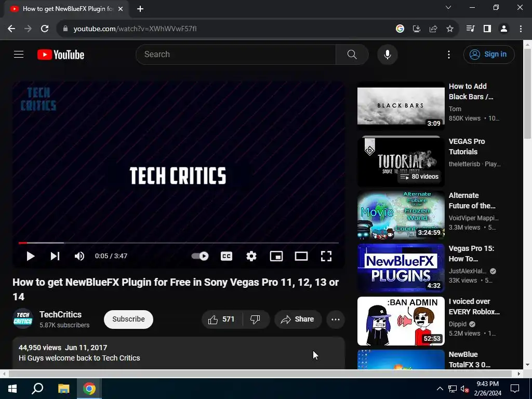Go back in browser
The image size is (532, 399).
tap(11, 29)
